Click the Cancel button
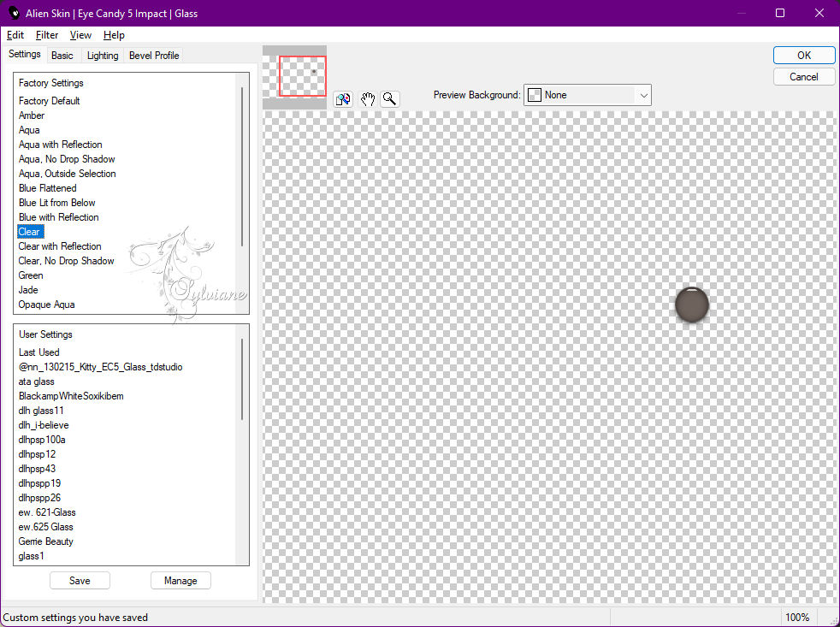The width and height of the screenshot is (840, 627). pyautogui.click(x=803, y=77)
